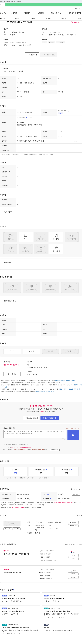Click the 고용24 입사지원 불가능 button
This screenshot has height=644, width=82.
(49, 55)
